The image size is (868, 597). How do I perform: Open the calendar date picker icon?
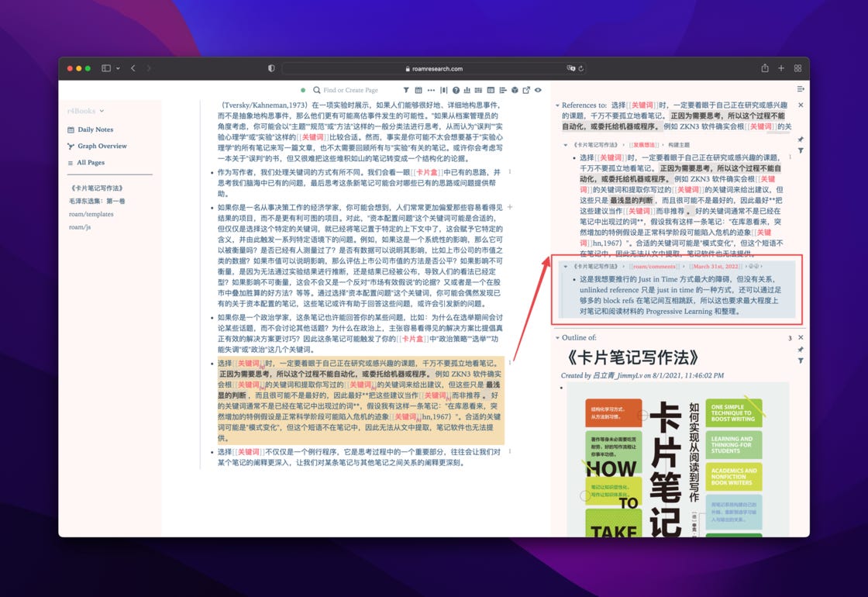click(418, 90)
